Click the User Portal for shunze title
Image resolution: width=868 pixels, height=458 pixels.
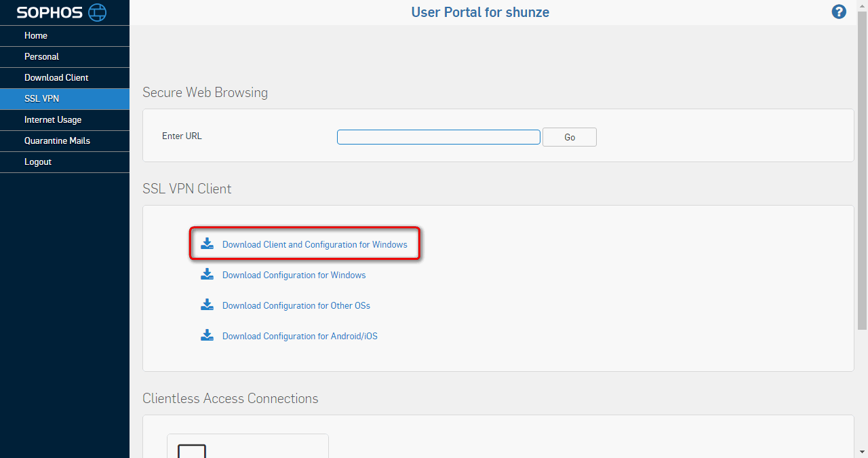click(x=480, y=12)
